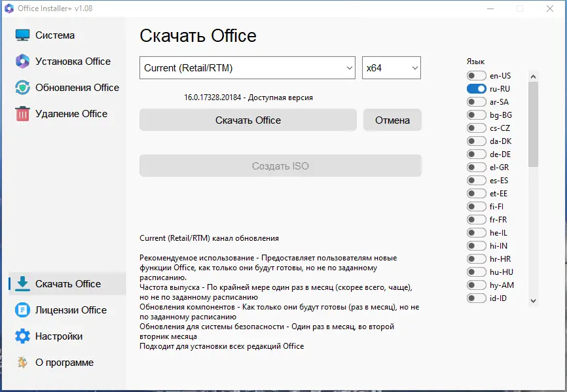Enable the hy-AM language toggle
567x392 pixels.
(x=476, y=285)
